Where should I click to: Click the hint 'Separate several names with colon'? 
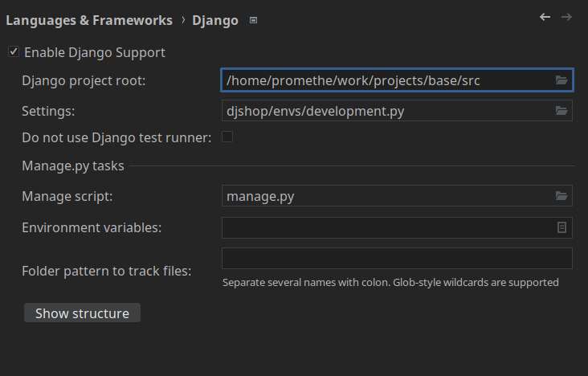[x=306, y=283]
